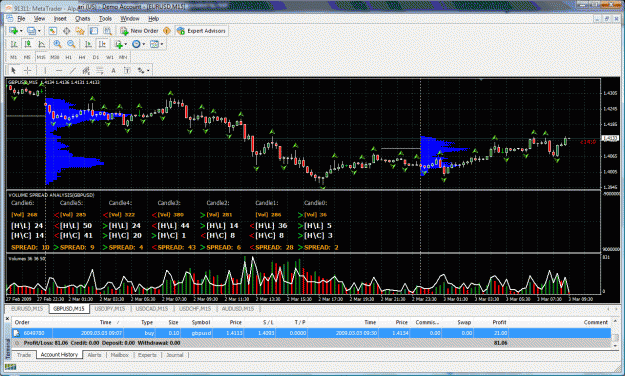Show the Navigator panel via star-folder icon
Viewport: 625px width, 376px height.
coord(80,31)
